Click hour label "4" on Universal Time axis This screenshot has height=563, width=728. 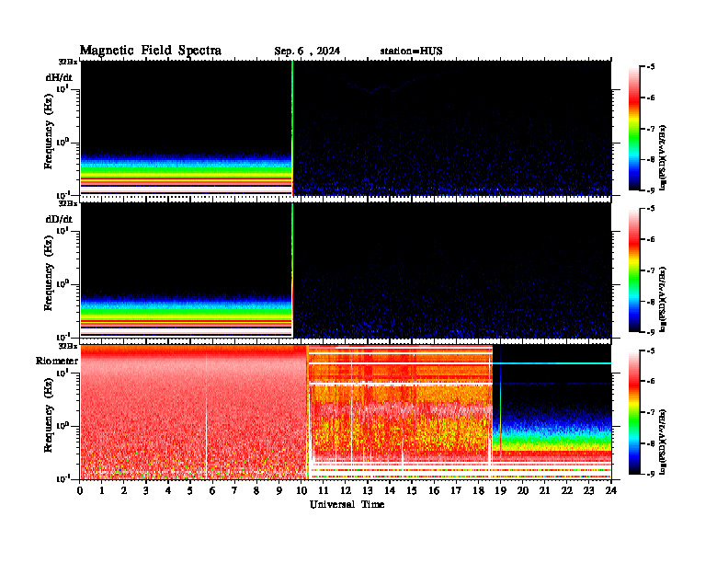pyautogui.click(x=168, y=491)
